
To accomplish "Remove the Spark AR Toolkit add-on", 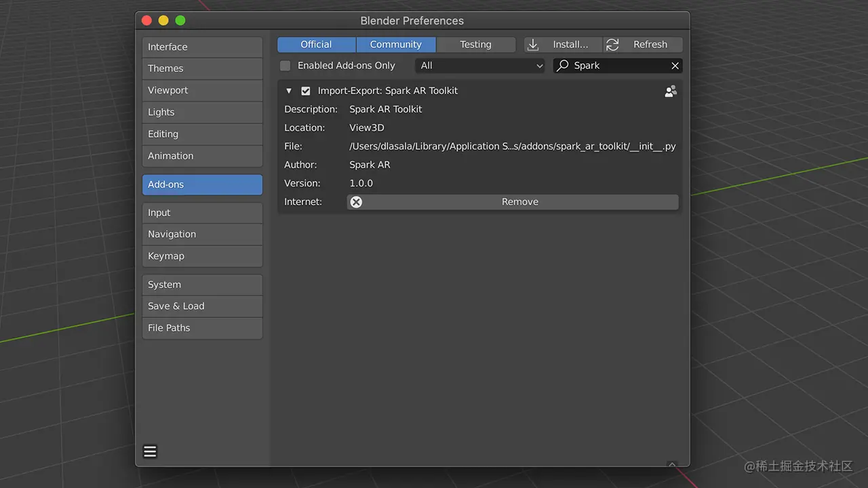I will (x=513, y=202).
